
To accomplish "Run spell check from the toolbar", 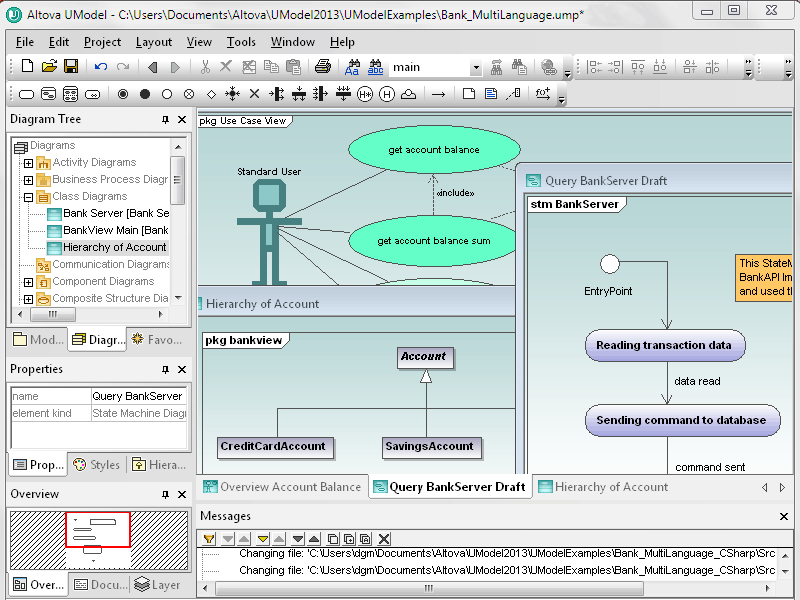I will (x=379, y=66).
